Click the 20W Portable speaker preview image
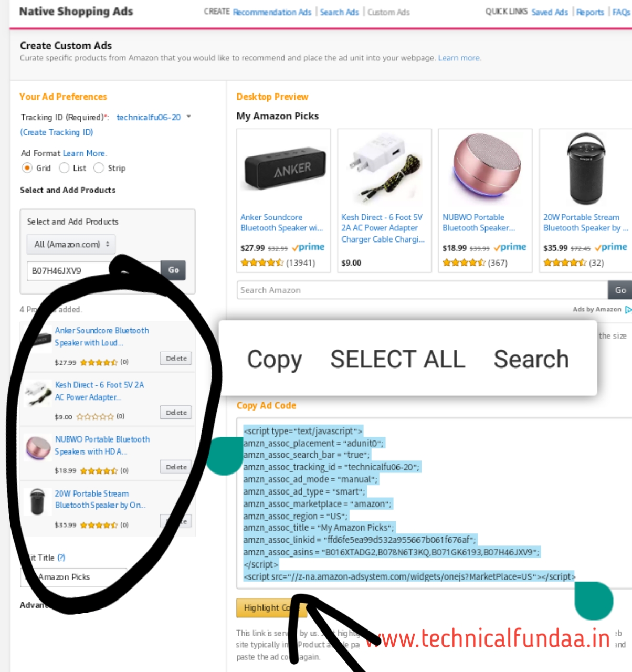The width and height of the screenshot is (632, 672). click(x=585, y=169)
